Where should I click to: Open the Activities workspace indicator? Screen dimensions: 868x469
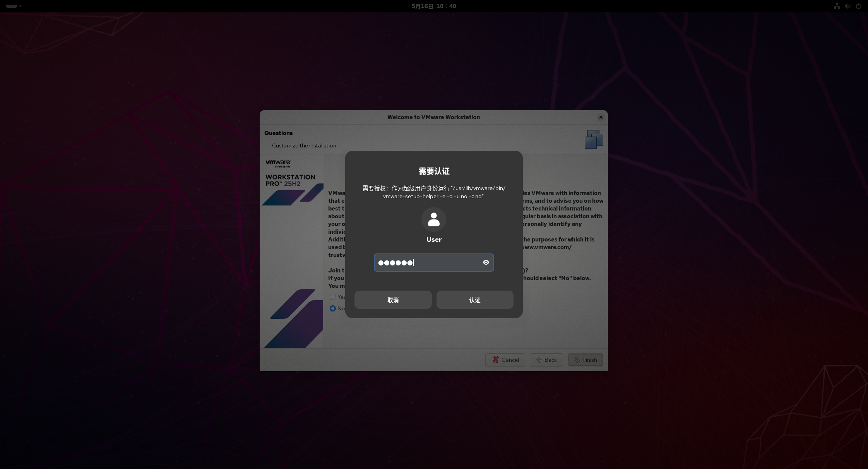pos(14,6)
